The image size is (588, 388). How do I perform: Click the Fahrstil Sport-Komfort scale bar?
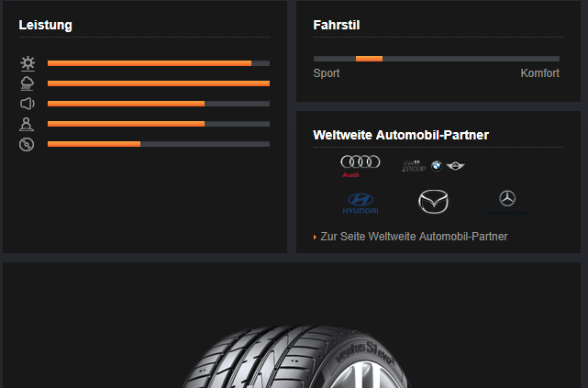[437, 59]
